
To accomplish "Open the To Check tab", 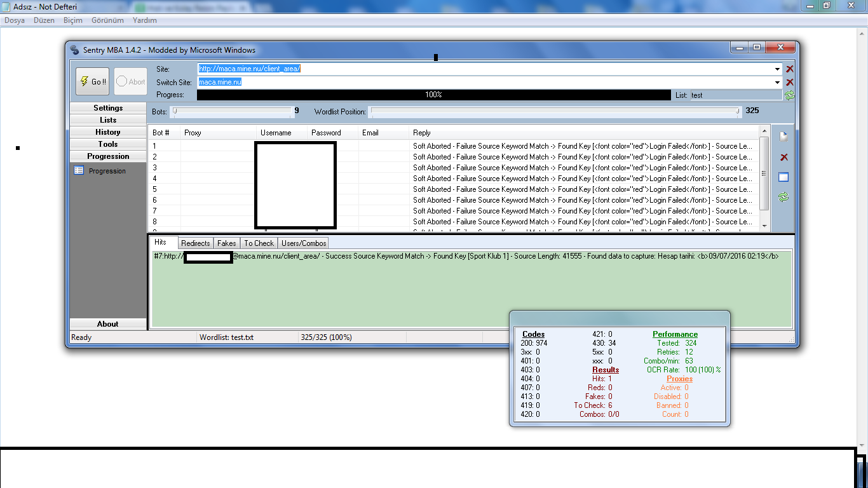I will click(x=259, y=243).
